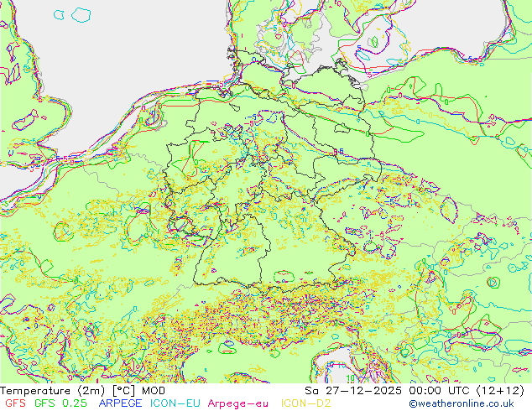Click the Sa 27-12-2025 00:00 UTC timestamp

pyautogui.click(x=415, y=391)
